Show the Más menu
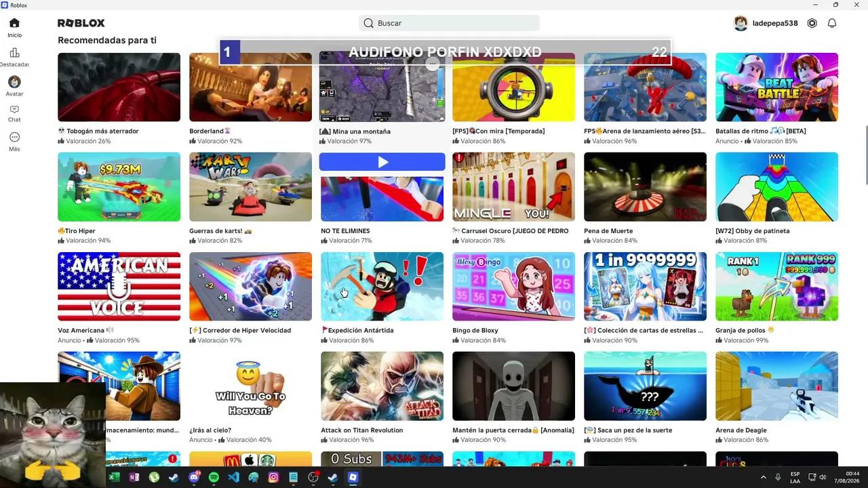Viewport: 868px width, 488px height. pyautogui.click(x=14, y=141)
